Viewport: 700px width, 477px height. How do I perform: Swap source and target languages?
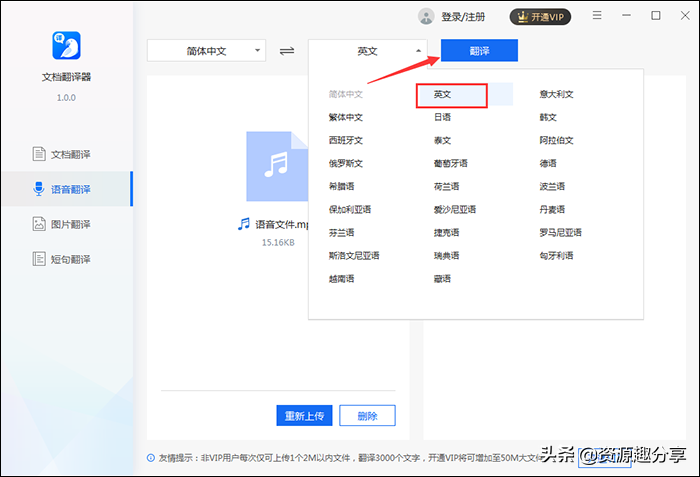tap(287, 51)
